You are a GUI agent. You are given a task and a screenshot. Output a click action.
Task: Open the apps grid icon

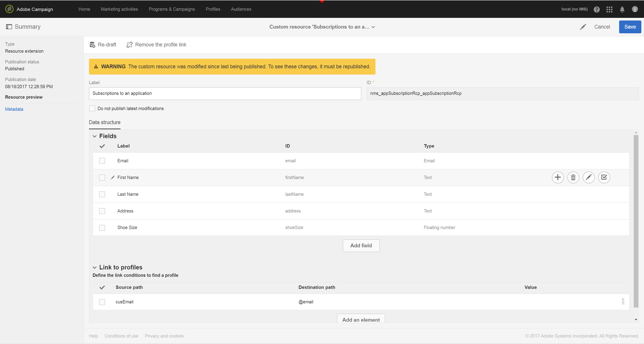(x=609, y=9)
